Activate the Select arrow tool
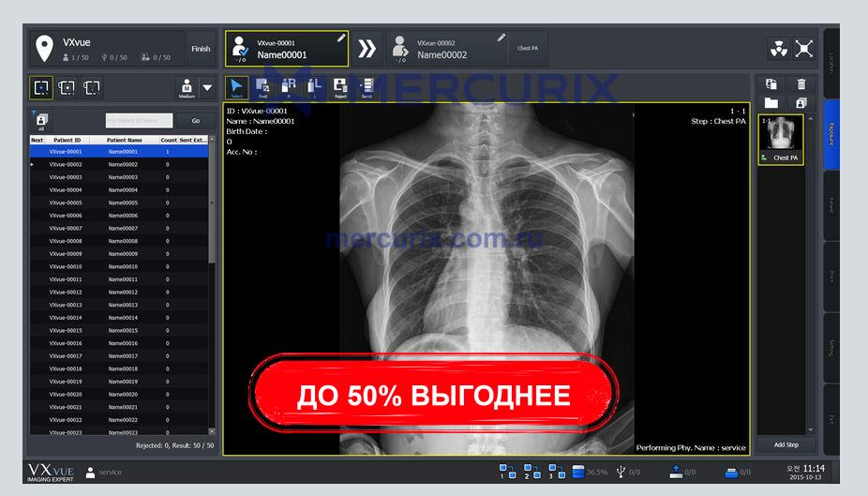 236,88
